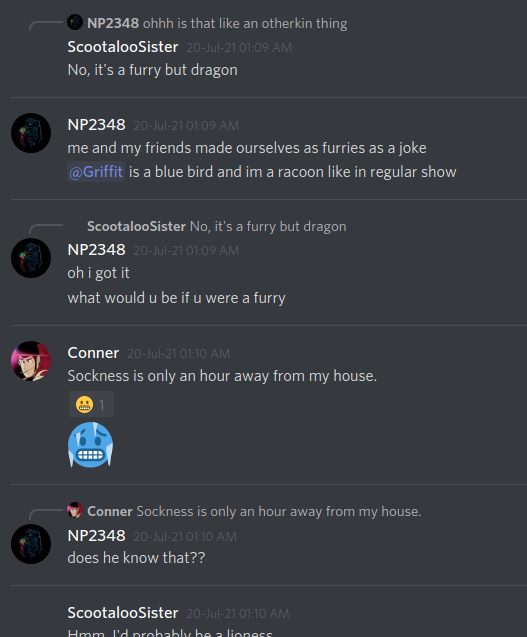
Task: Open the @Griffit mention
Action: coord(96,172)
